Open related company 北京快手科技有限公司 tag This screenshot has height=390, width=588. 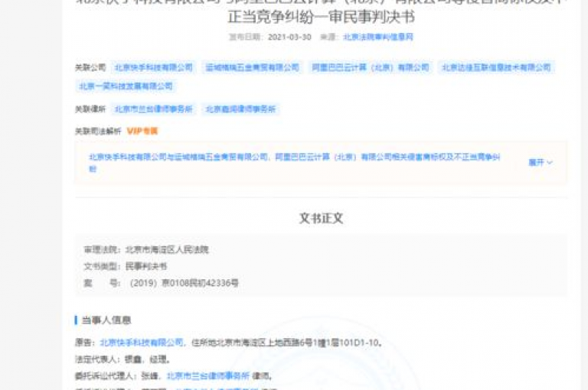153,67
